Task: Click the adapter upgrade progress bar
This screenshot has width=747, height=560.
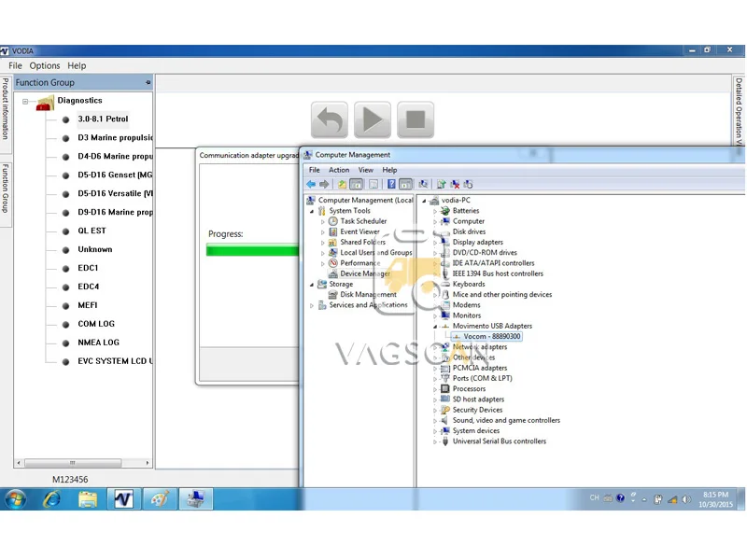Action: 252,250
